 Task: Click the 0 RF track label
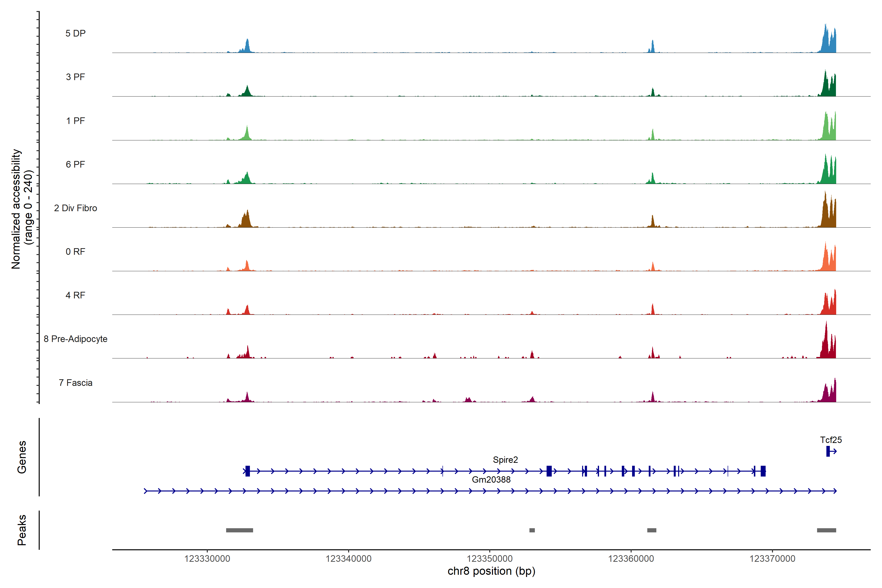(75, 252)
